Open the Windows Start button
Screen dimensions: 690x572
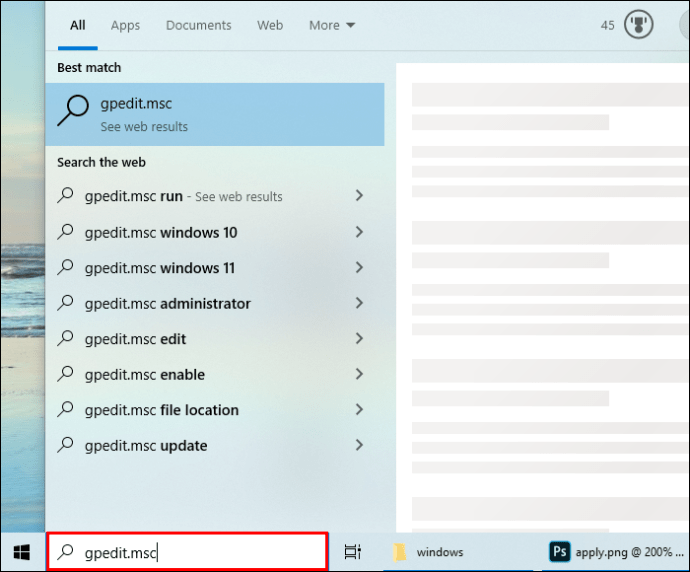click(x=22, y=552)
